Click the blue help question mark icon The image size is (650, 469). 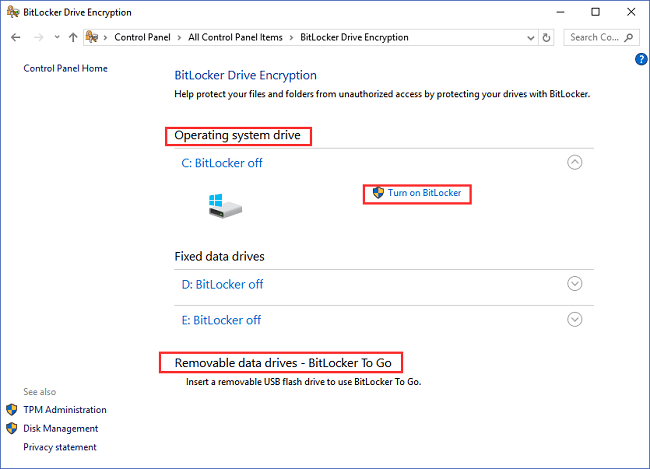pos(641,60)
